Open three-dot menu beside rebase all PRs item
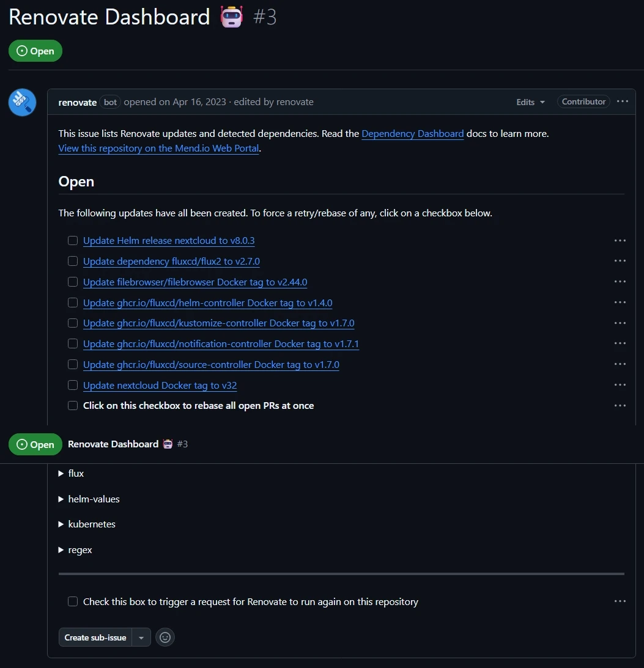The width and height of the screenshot is (644, 668). tap(620, 406)
